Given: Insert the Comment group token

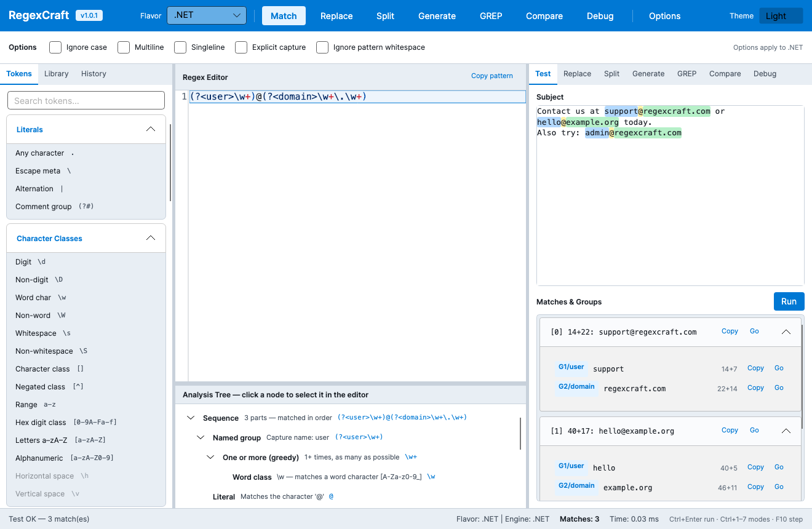Looking at the screenshot, I should click(x=86, y=207).
